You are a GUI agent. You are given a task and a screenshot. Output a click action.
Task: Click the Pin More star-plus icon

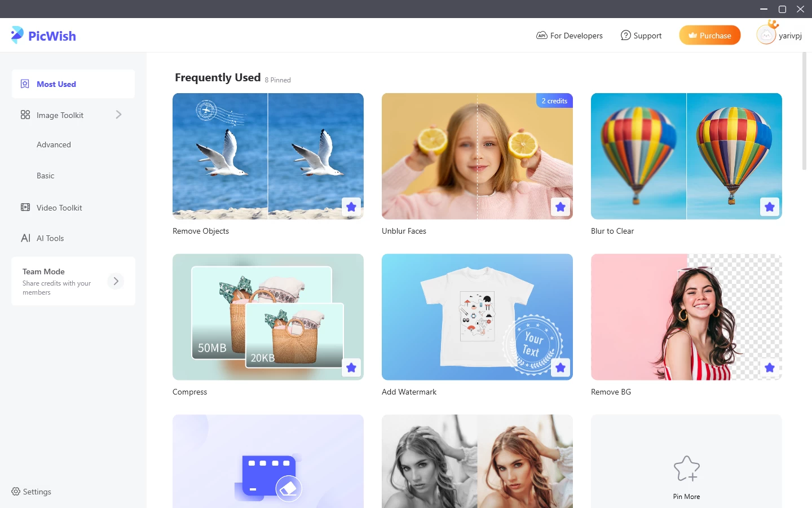[x=686, y=468]
